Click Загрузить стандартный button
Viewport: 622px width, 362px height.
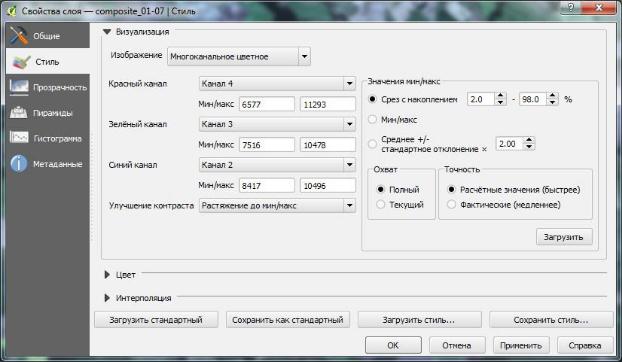point(156,320)
